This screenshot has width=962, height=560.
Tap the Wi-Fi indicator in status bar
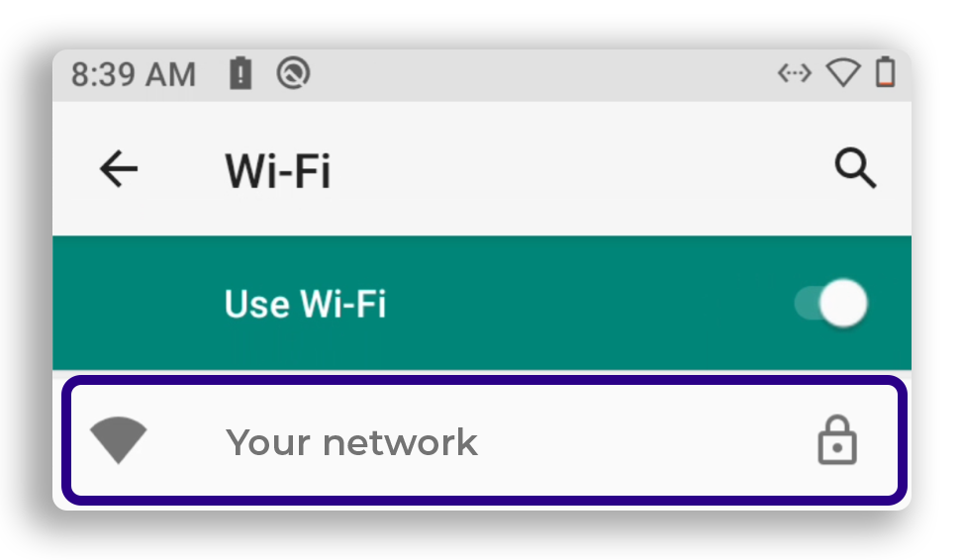pyautogui.click(x=843, y=73)
